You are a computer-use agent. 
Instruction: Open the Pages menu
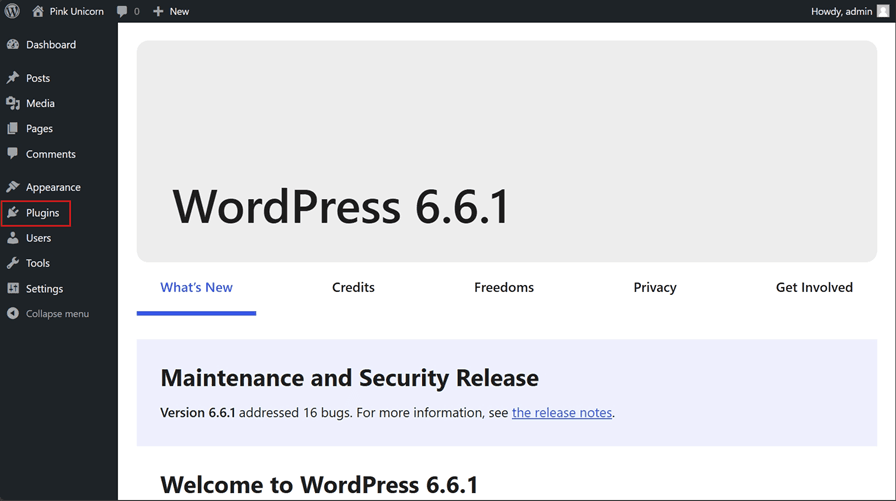tap(39, 129)
